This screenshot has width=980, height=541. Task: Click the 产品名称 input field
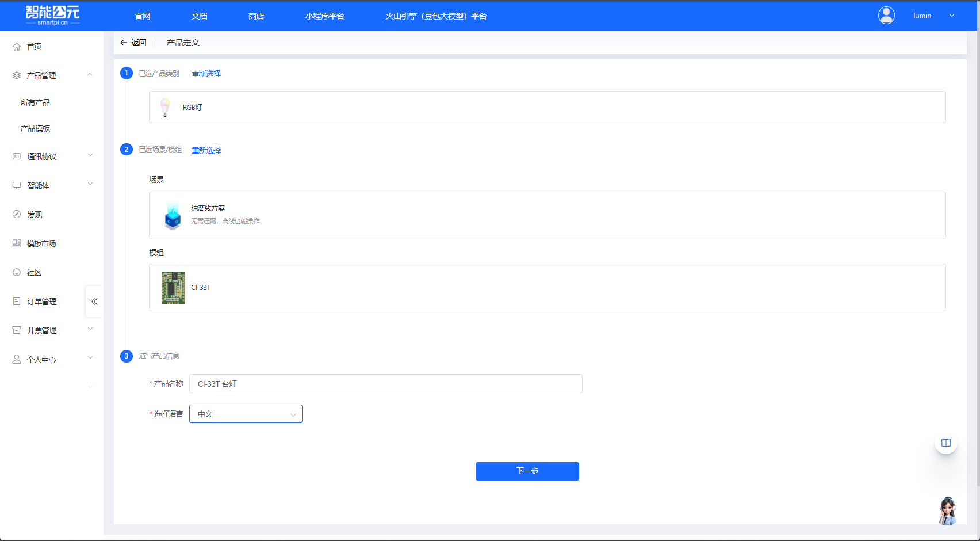[x=385, y=384]
